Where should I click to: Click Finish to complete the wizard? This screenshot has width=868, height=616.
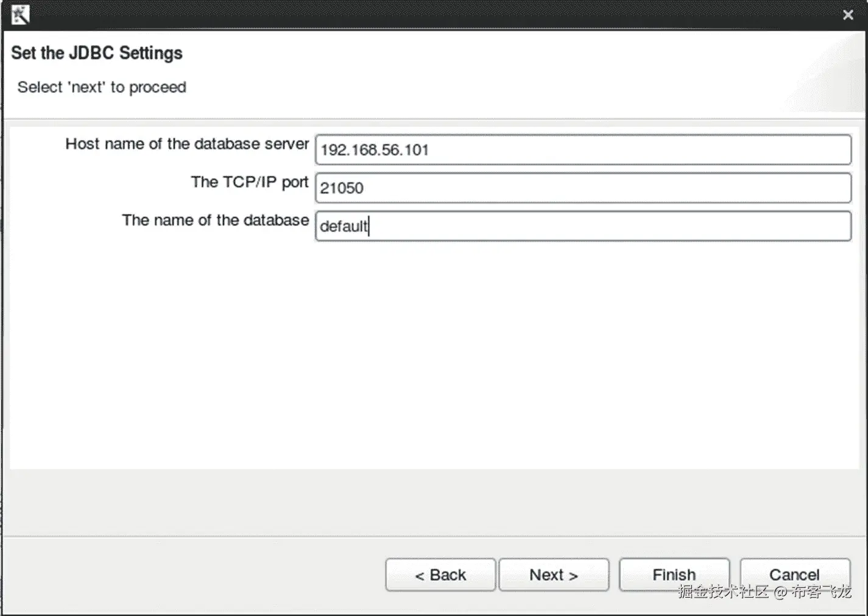(674, 574)
